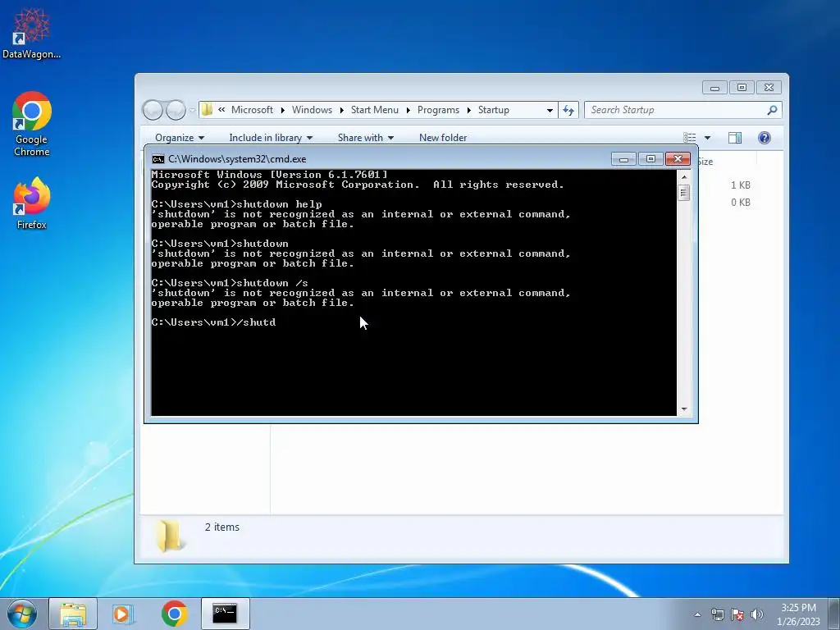Open the view options dropdown arrow
Image resolution: width=840 pixels, height=630 pixels.
tap(707, 138)
